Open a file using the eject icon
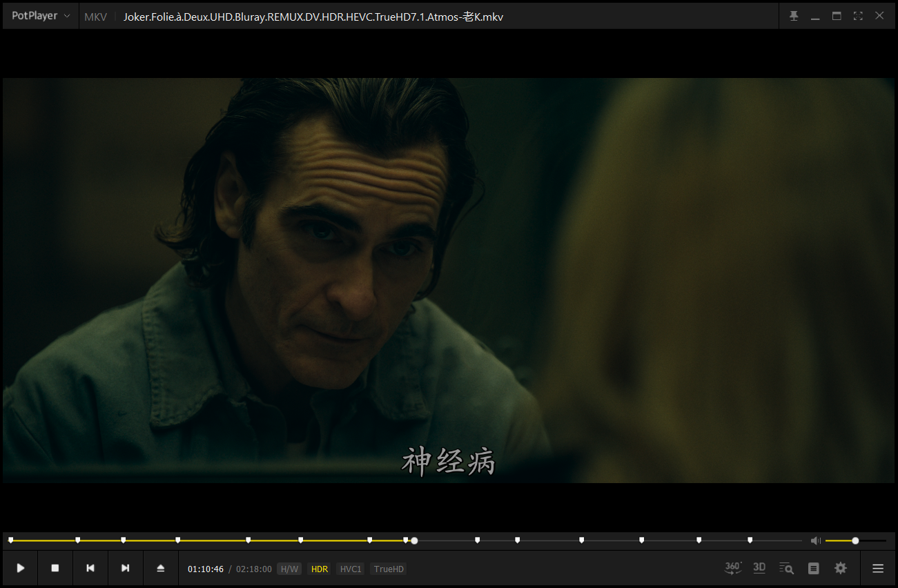Image resolution: width=898 pixels, height=588 pixels. (161, 568)
